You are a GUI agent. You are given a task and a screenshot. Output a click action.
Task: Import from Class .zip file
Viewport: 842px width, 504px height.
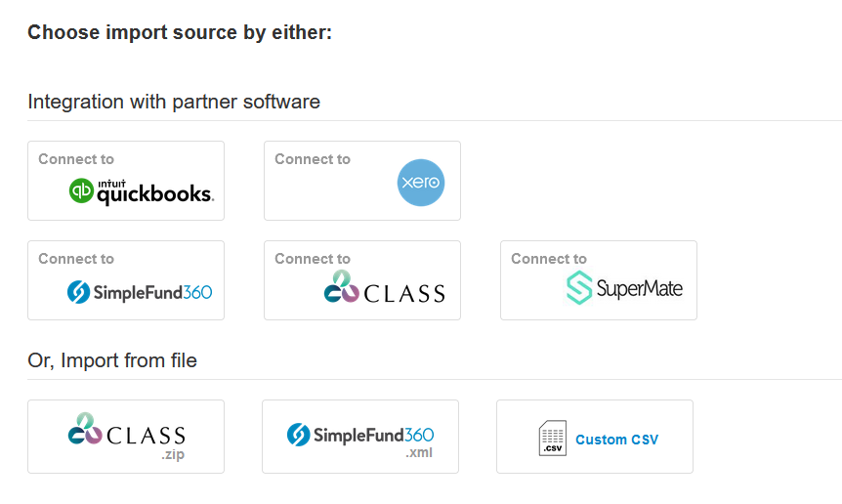coord(126,437)
